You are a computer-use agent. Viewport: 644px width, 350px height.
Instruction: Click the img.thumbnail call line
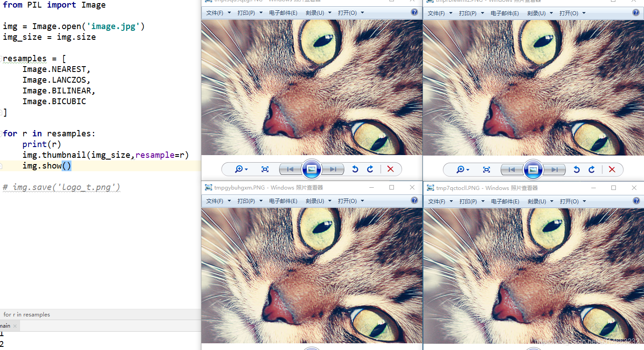coord(105,155)
